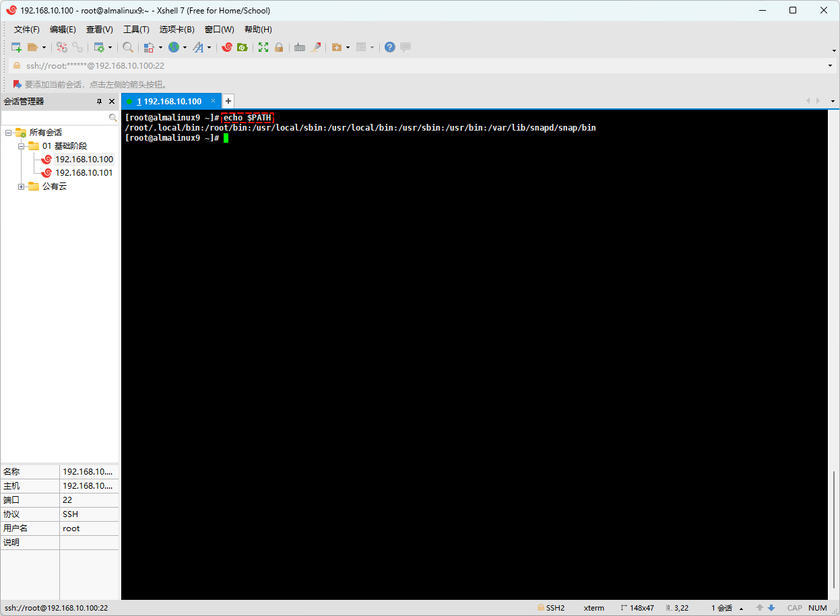Click the Xshell red swirl toolbar icon
This screenshot has width=840, height=616.
tap(227, 47)
